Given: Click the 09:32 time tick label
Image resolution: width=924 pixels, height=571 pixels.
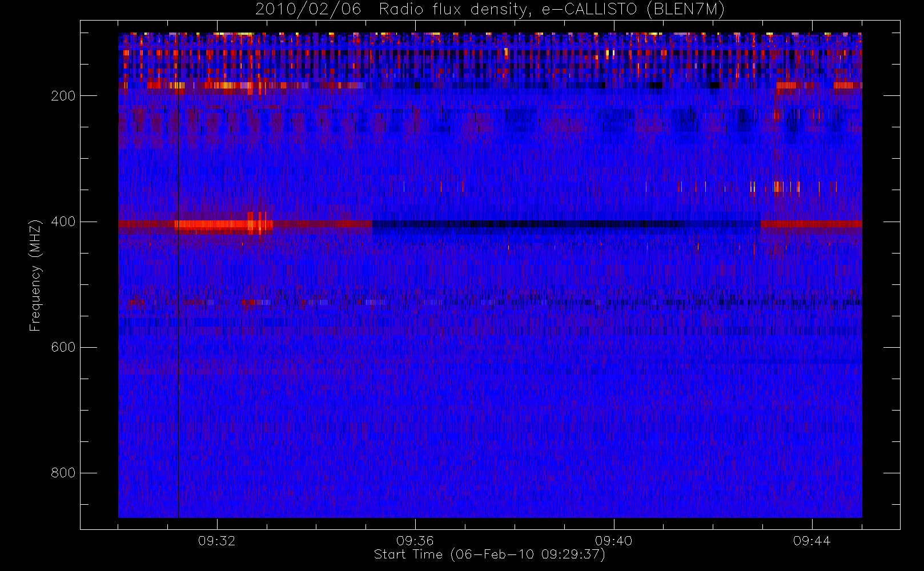Looking at the screenshot, I should click(217, 541).
